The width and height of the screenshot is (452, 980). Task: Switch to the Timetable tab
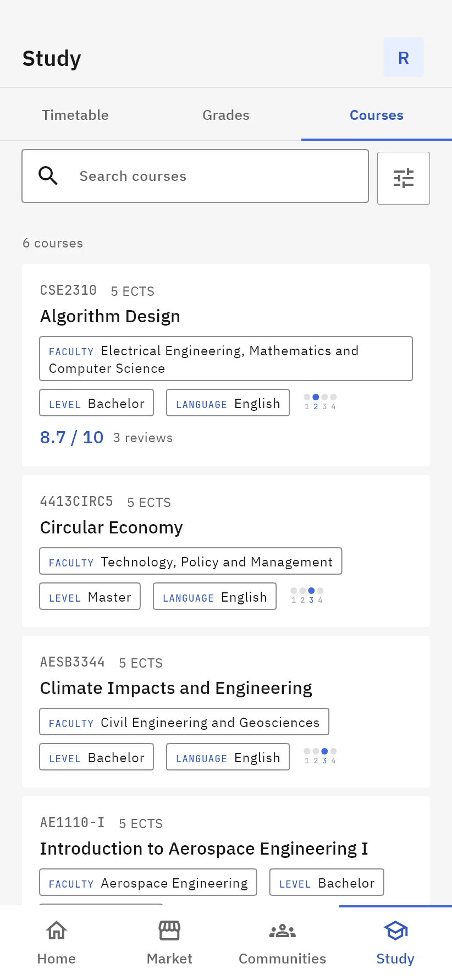coord(75,115)
